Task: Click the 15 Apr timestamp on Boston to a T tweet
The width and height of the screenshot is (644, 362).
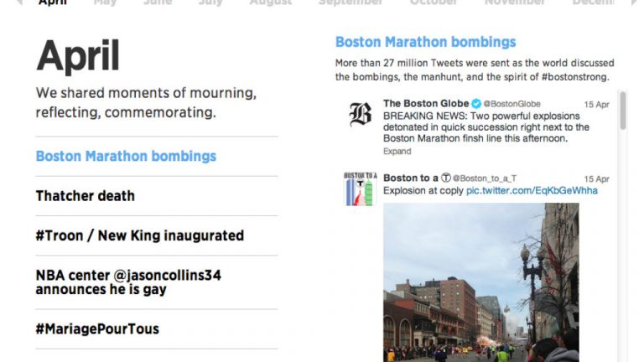Action: coord(596,179)
